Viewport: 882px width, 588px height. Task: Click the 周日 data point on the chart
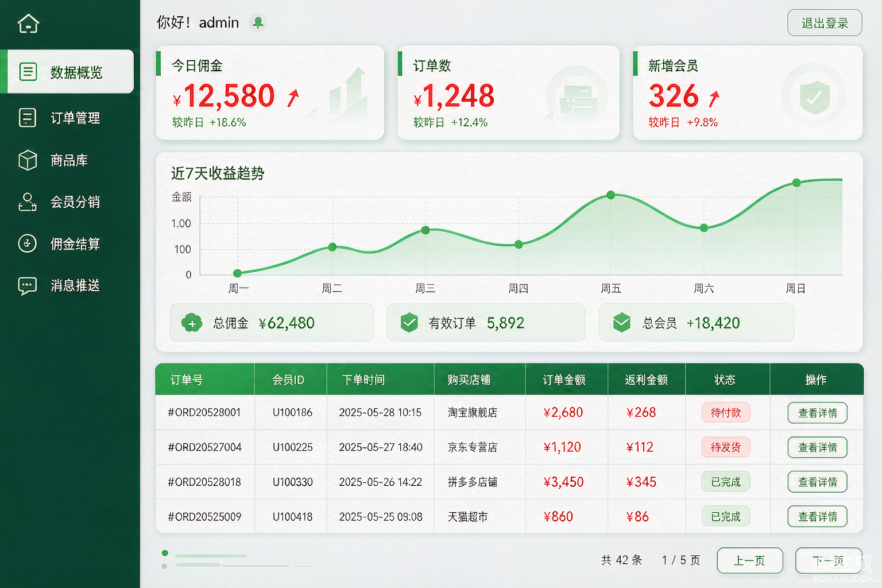point(796,183)
